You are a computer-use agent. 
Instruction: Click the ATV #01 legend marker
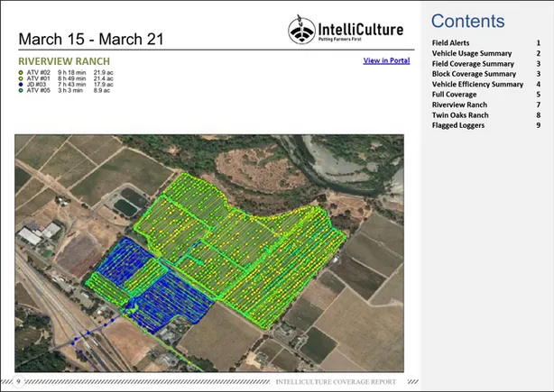point(21,78)
